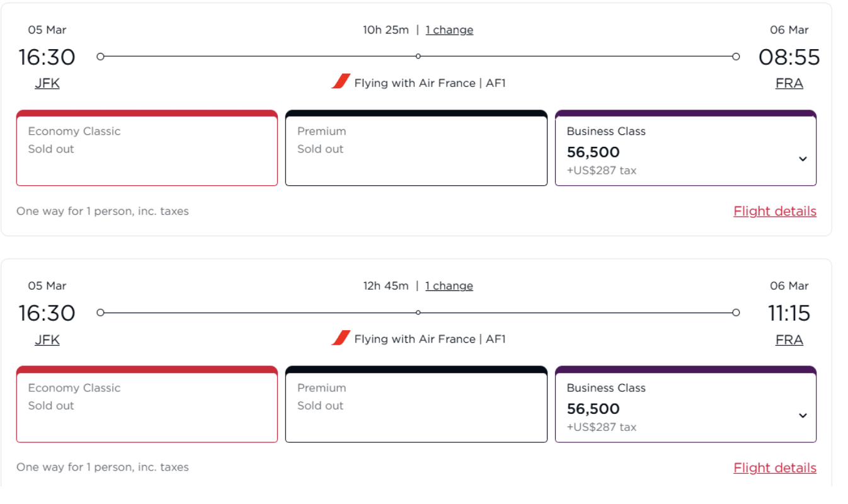Click "1 change" link on 12h 45m flight
This screenshot has height=504, width=848.
pyautogui.click(x=449, y=286)
